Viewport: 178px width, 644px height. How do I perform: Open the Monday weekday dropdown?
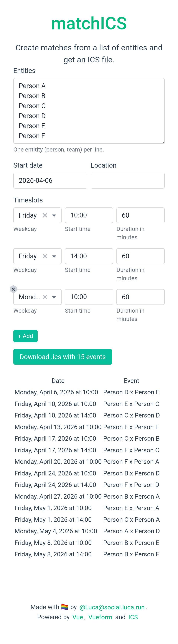54,297
